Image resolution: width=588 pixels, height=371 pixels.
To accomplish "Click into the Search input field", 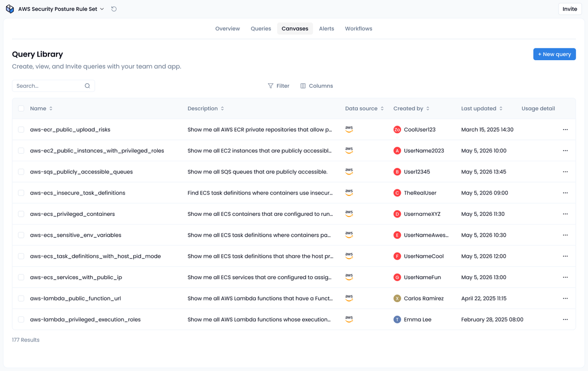I will click(53, 86).
